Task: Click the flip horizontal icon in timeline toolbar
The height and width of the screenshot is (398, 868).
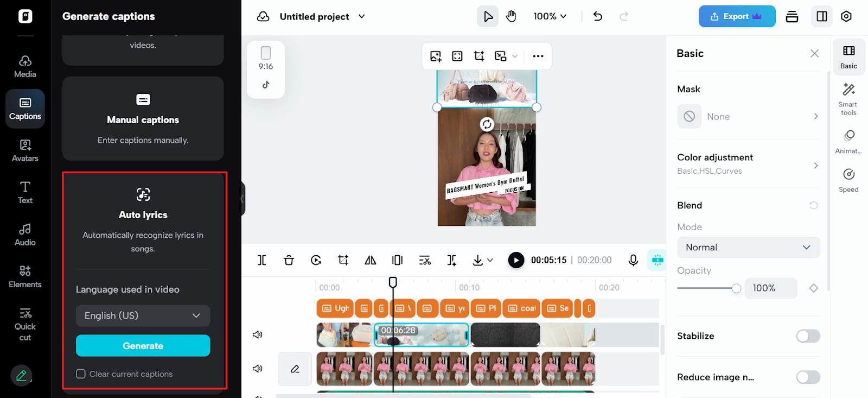Action: [371, 260]
